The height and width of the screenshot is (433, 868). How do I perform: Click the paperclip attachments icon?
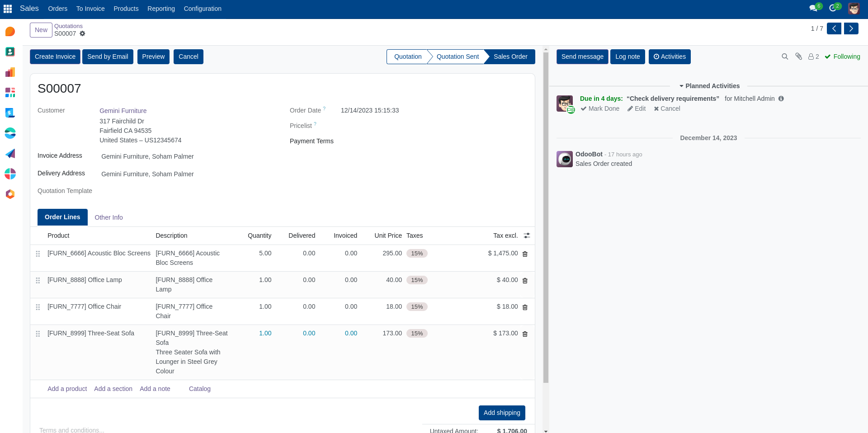pos(799,56)
